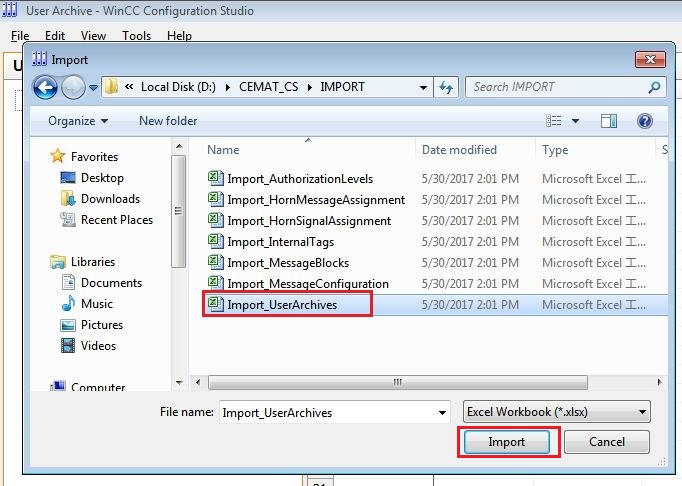Click navigation pane scroll down arrow
Image resolution: width=682 pixels, height=486 pixels.
tap(179, 383)
